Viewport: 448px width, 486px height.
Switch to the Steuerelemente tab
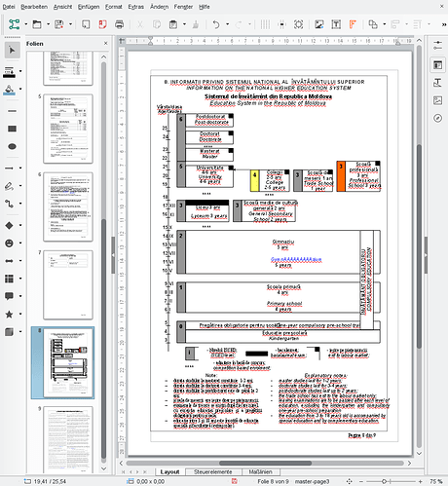coord(213,471)
